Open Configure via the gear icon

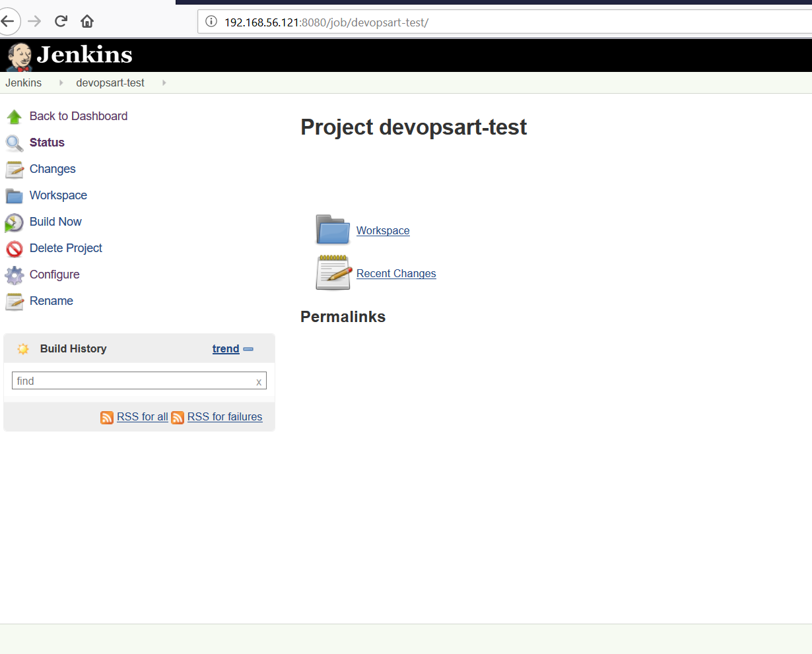tap(14, 275)
